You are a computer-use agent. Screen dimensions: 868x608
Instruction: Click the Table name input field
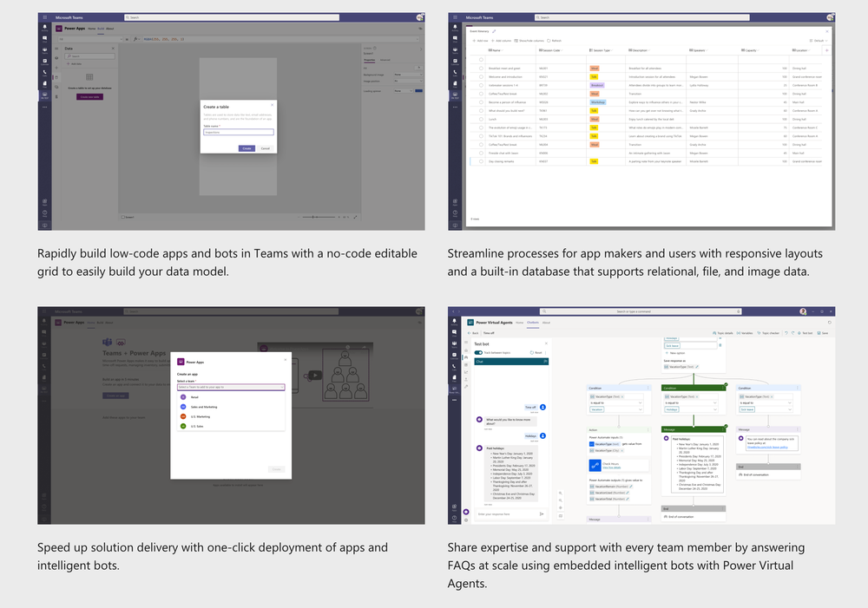(x=238, y=132)
